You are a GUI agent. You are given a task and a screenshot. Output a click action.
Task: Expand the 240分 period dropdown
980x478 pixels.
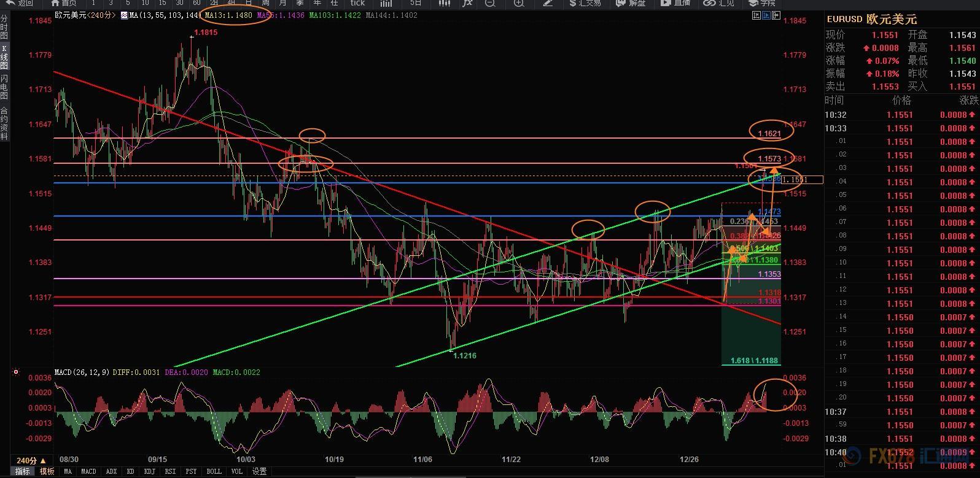click(x=32, y=460)
